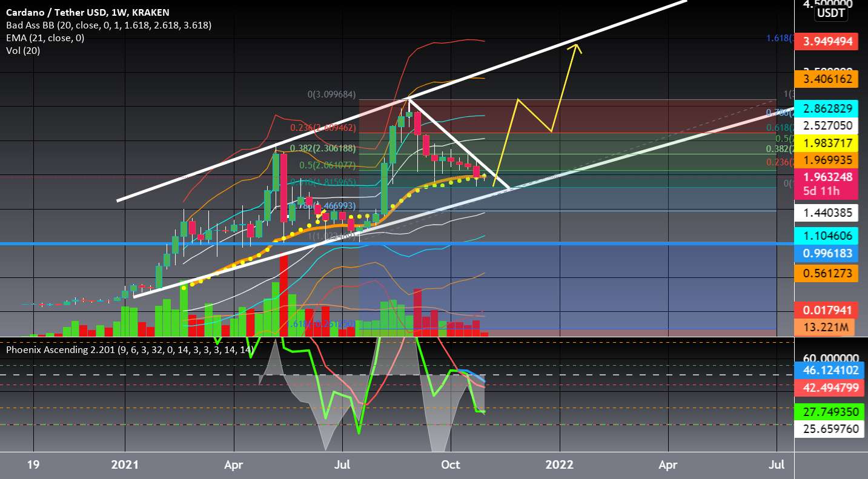Viewport: 868px width, 479px height.
Task: Click the Cardano / Tether USD symbol title
Action: [x=87, y=12]
